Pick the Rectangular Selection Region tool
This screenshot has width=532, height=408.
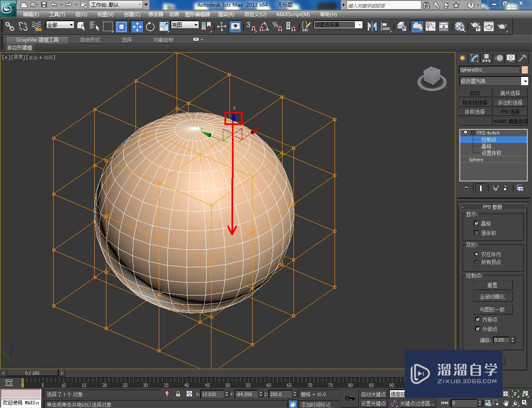click(x=108, y=27)
